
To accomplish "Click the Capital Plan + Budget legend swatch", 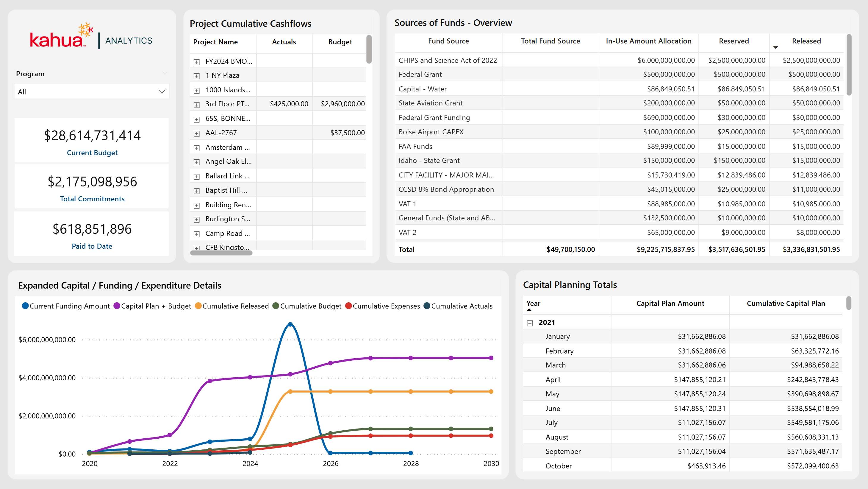I will coord(117,306).
